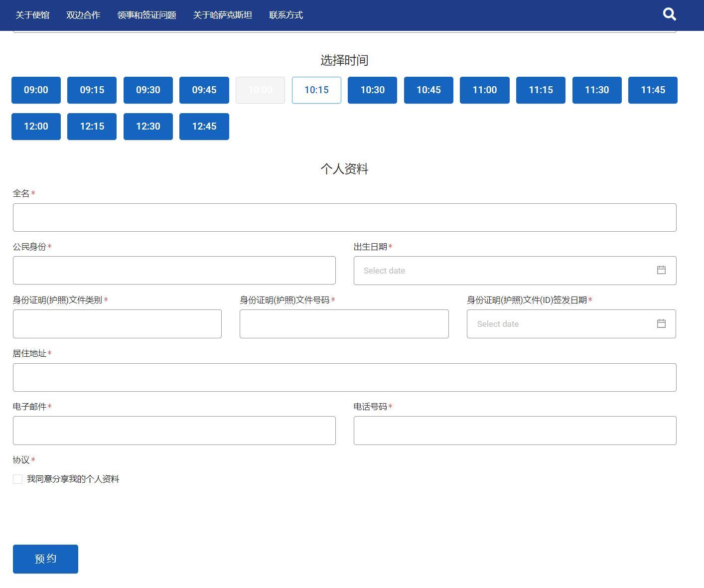Select the 09:00 time slot

[x=36, y=90]
